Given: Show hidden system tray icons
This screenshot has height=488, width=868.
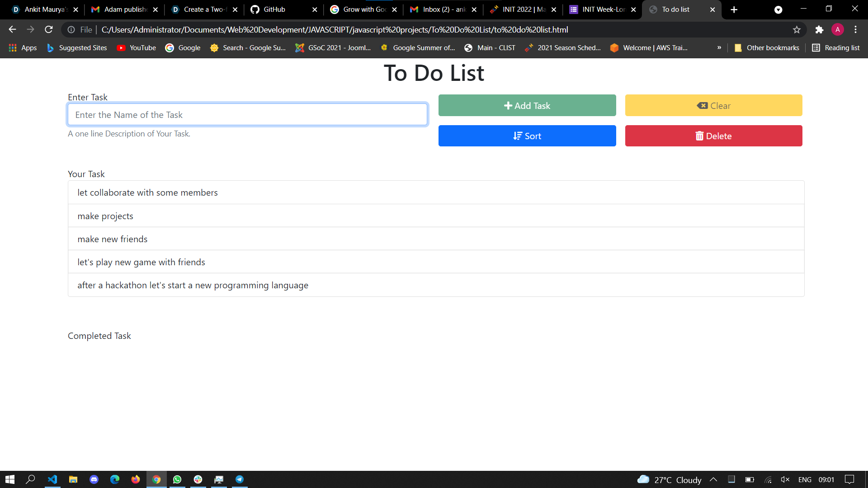Looking at the screenshot, I should pyautogui.click(x=713, y=479).
